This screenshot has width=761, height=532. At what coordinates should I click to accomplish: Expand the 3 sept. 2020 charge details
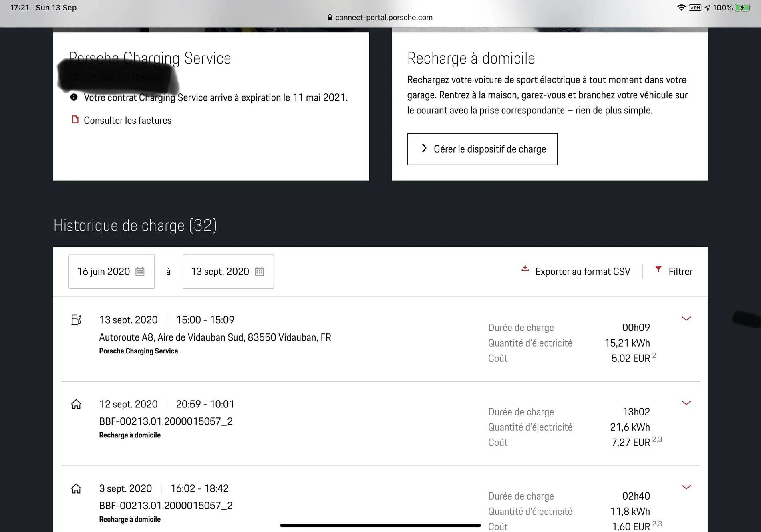686,487
